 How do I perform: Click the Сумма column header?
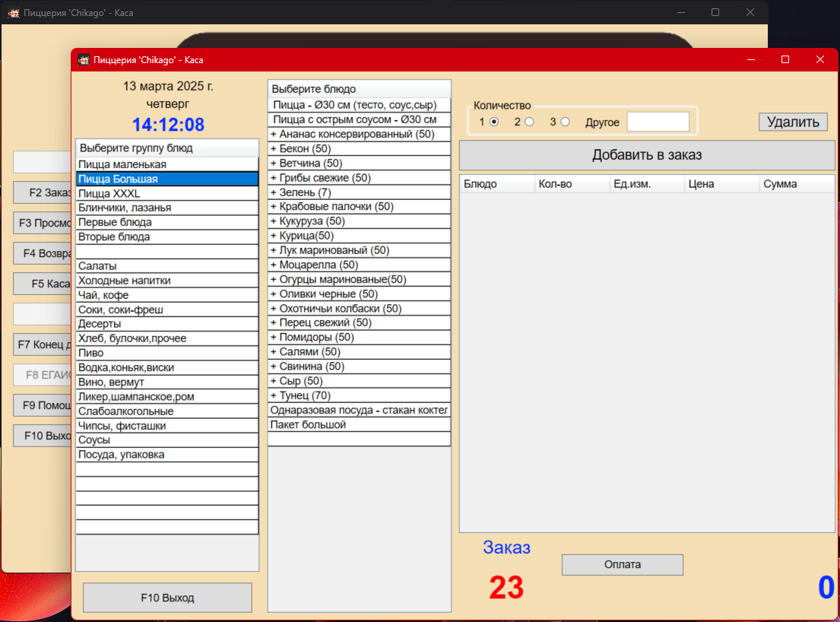[797, 184]
